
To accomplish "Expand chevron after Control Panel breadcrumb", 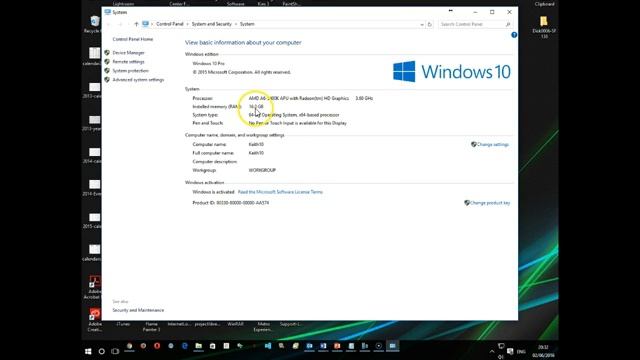I will 188,24.
